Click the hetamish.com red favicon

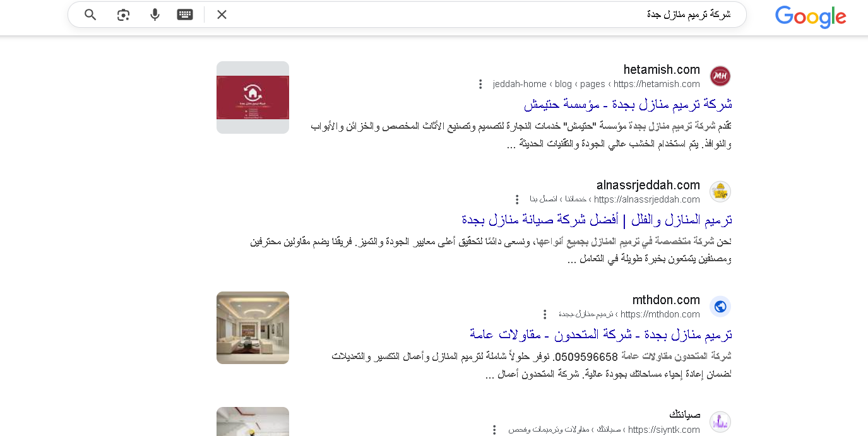click(x=720, y=76)
